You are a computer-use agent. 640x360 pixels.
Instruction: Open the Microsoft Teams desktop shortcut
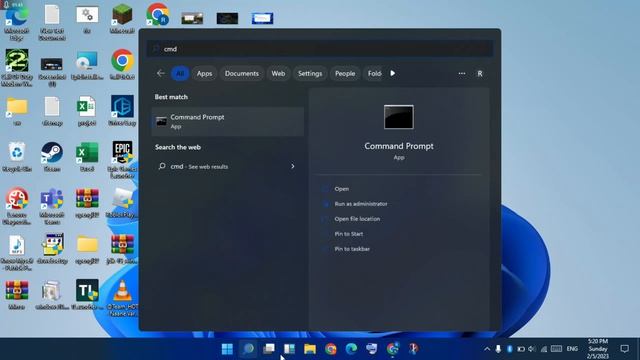(x=52, y=206)
